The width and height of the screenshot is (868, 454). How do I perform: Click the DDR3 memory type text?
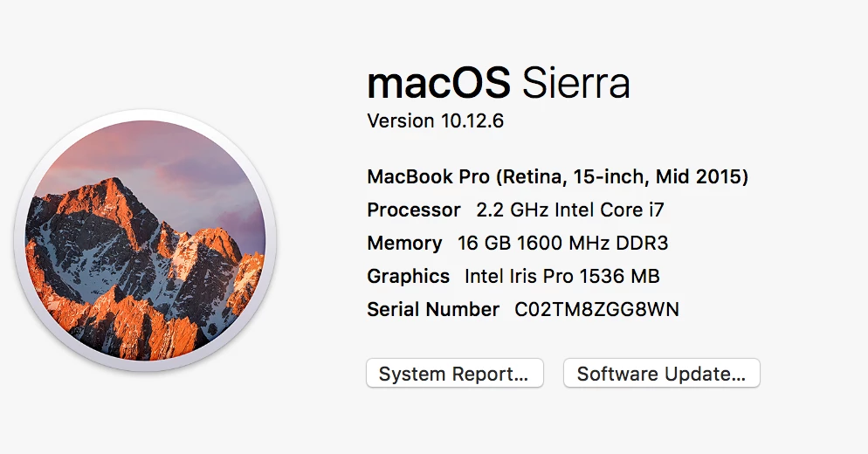(x=642, y=243)
